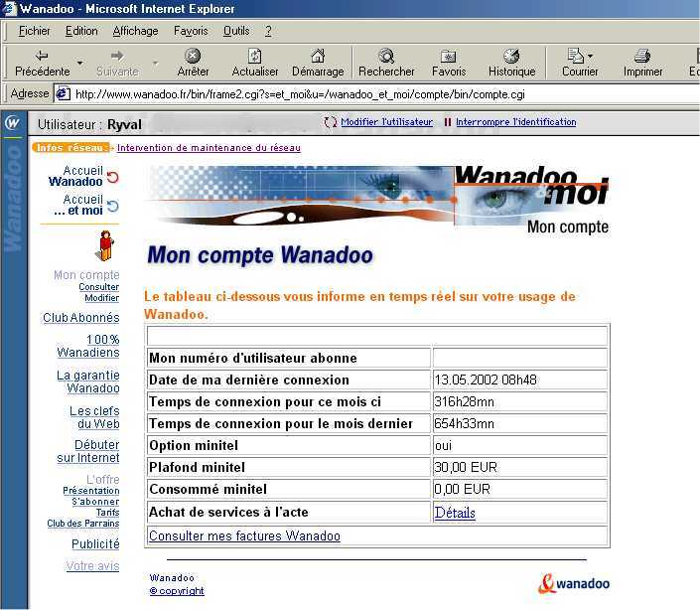Open the Club Abonnés link
700x610 pixels.
(x=81, y=318)
